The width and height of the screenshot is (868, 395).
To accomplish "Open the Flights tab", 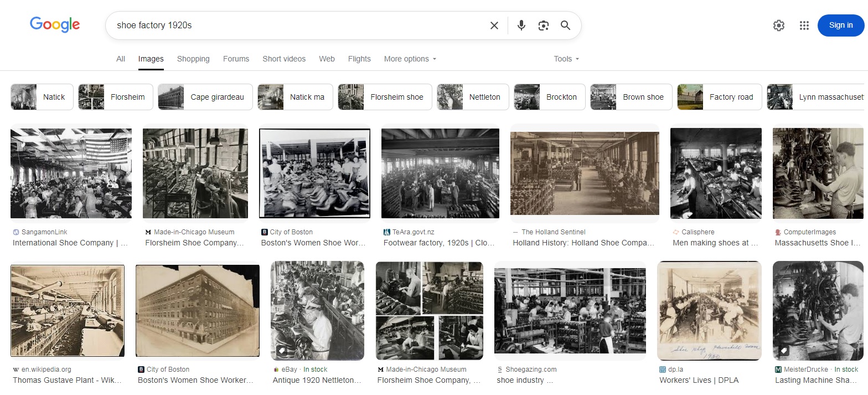I will 359,59.
